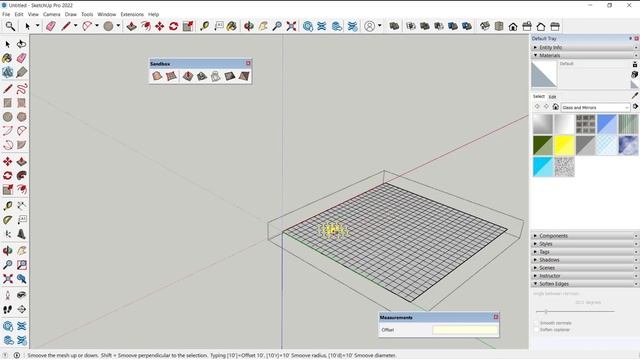This screenshot has width=640, height=360.
Task: Collapse the Soften Edges panel
Action: [x=584, y=284]
